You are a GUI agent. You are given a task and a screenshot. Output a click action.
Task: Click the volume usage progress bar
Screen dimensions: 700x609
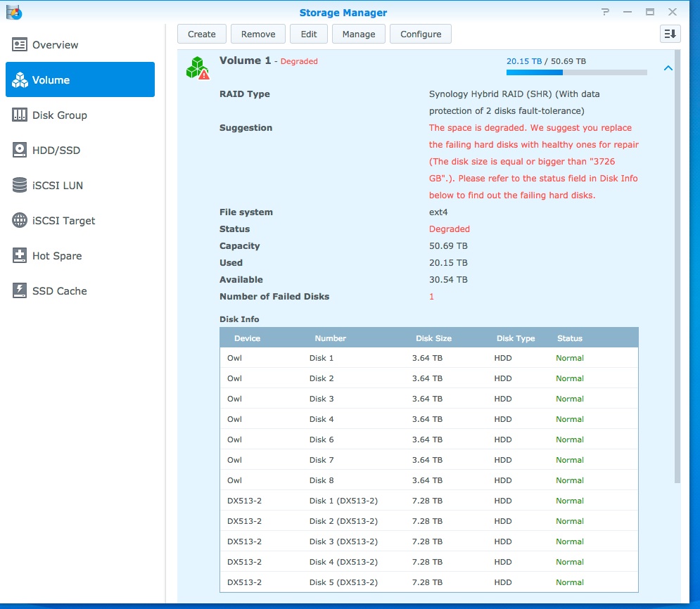click(x=576, y=72)
